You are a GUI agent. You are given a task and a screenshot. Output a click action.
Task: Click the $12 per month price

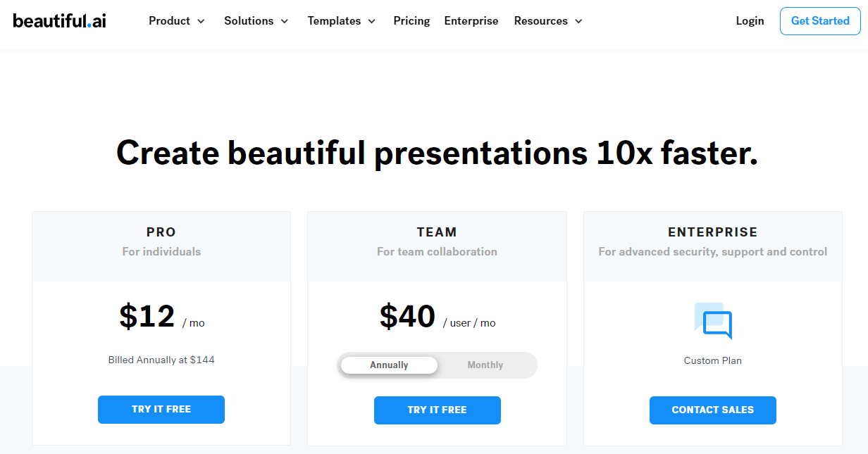(x=147, y=317)
